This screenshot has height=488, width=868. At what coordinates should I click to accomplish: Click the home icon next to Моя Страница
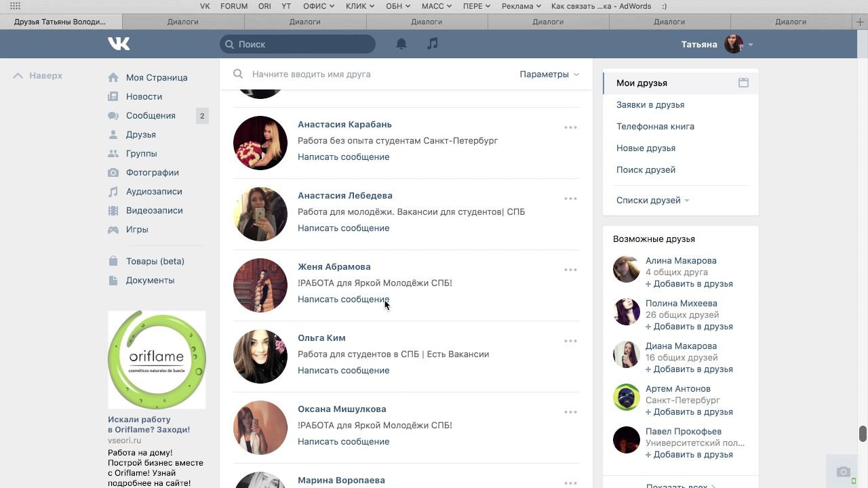pyautogui.click(x=113, y=77)
